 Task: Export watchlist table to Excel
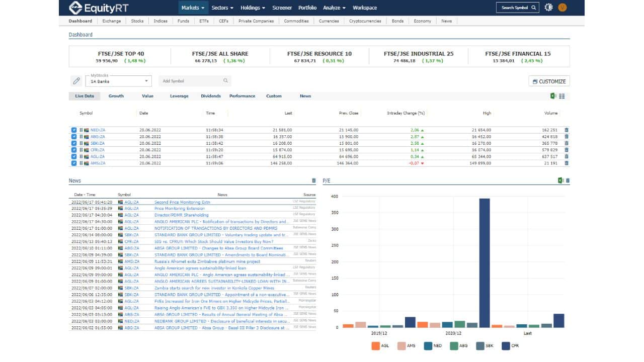[553, 96]
